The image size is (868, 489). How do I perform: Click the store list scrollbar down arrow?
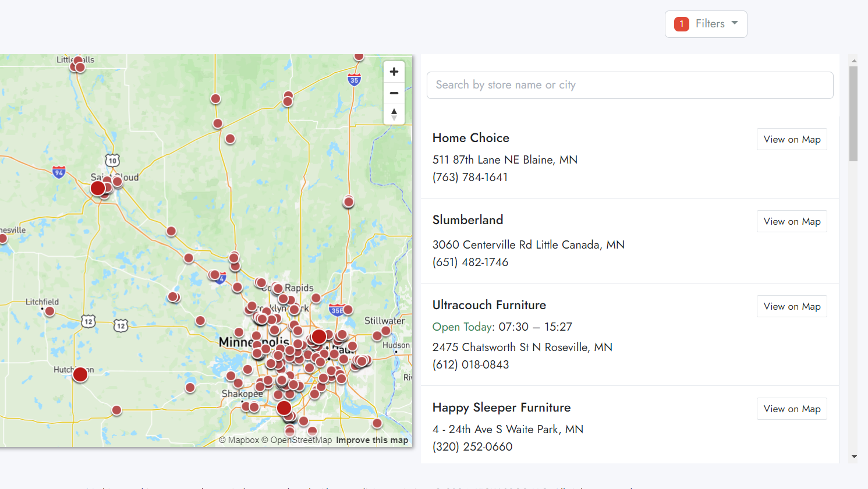pos(854,457)
